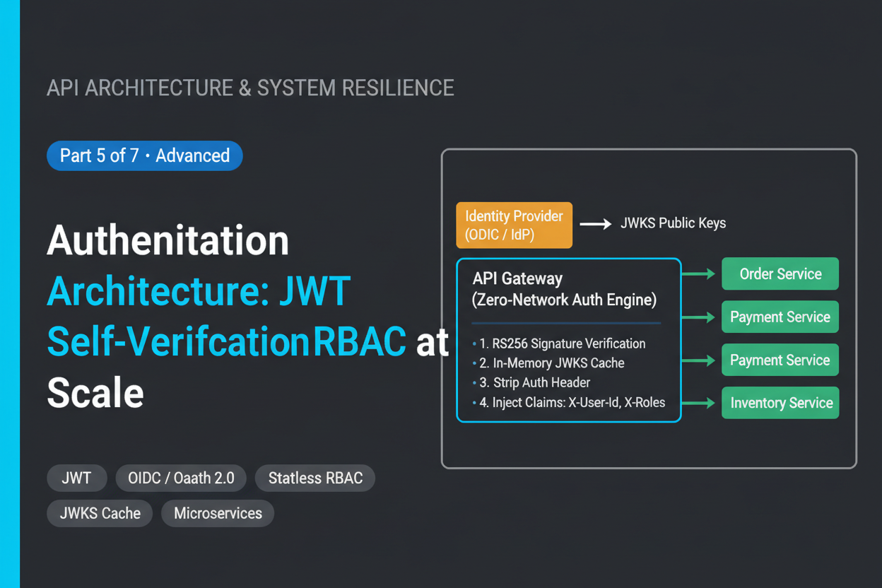Select the Inventory Service box

[x=780, y=403]
